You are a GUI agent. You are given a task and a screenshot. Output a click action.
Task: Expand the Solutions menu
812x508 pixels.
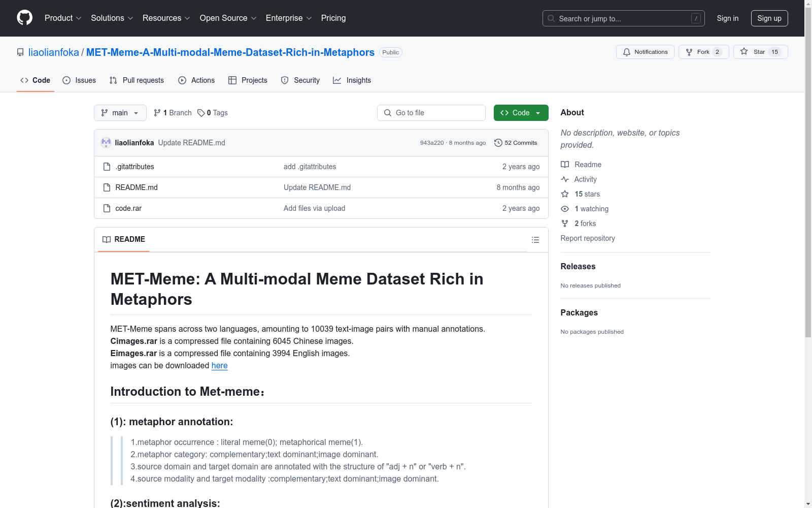click(112, 18)
